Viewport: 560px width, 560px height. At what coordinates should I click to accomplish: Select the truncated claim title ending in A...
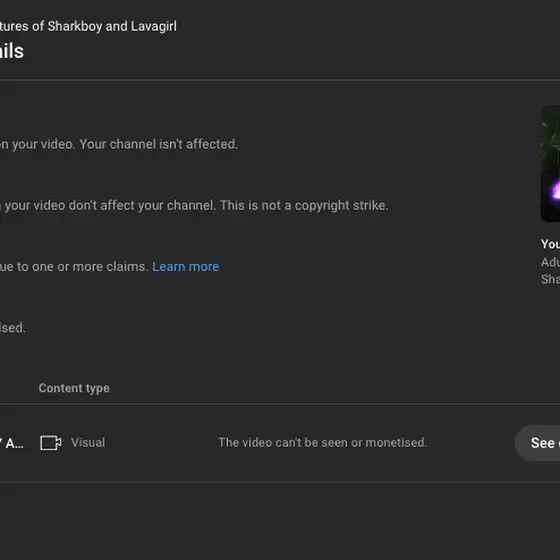click(12, 443)
